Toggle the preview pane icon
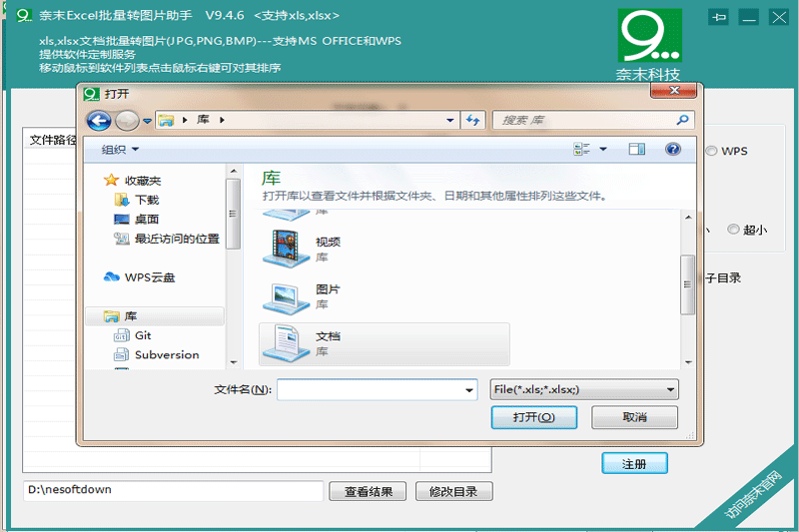 point(636,149)
